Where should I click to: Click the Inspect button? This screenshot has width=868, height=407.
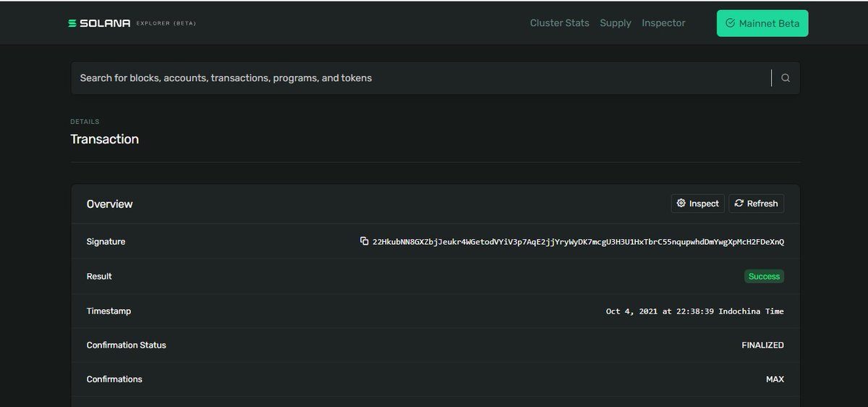pyautogui.click(x=698, y=204)
